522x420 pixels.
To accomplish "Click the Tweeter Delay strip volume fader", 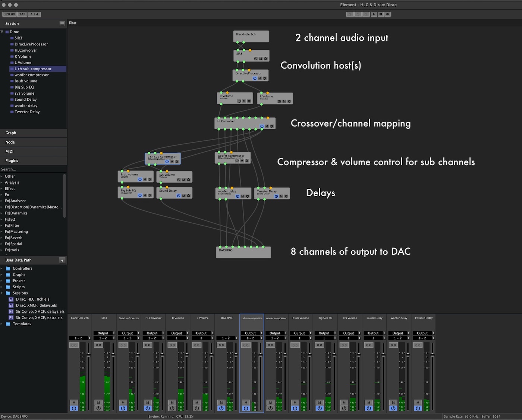I will 433,355.
